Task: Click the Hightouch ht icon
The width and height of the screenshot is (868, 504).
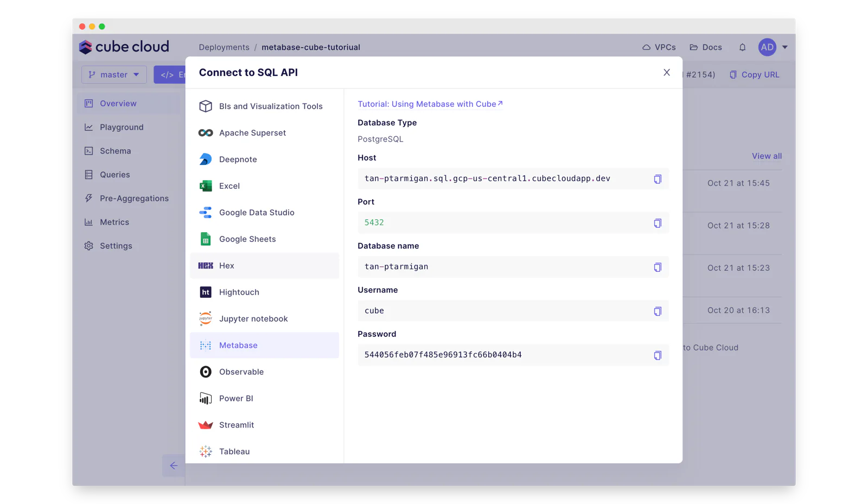Action: click(x=206, y=292)
